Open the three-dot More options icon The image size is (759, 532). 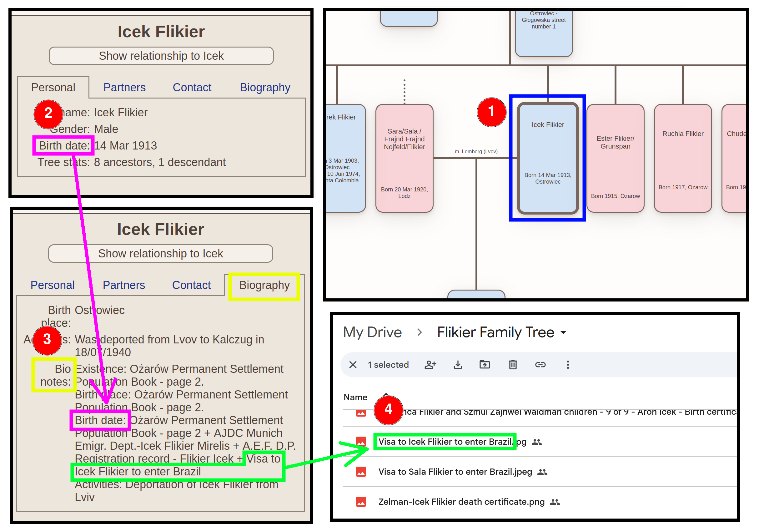(568, 365)
